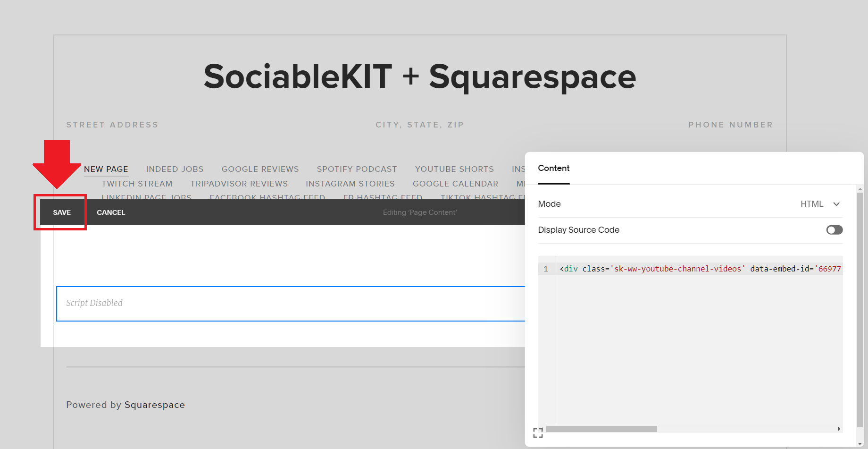Open the Mode dropdown showing HTML
The image size is (868, 449).
coord(821,203)
